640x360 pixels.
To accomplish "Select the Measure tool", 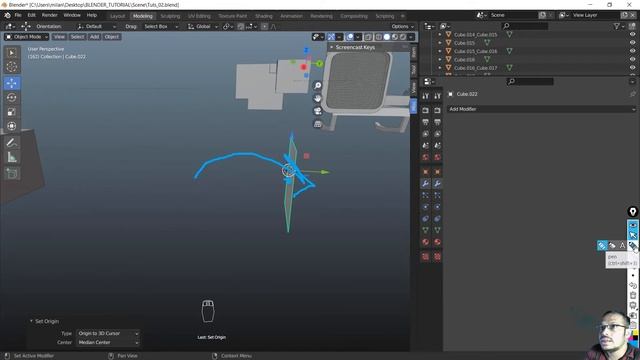I will tap(11, 157).
